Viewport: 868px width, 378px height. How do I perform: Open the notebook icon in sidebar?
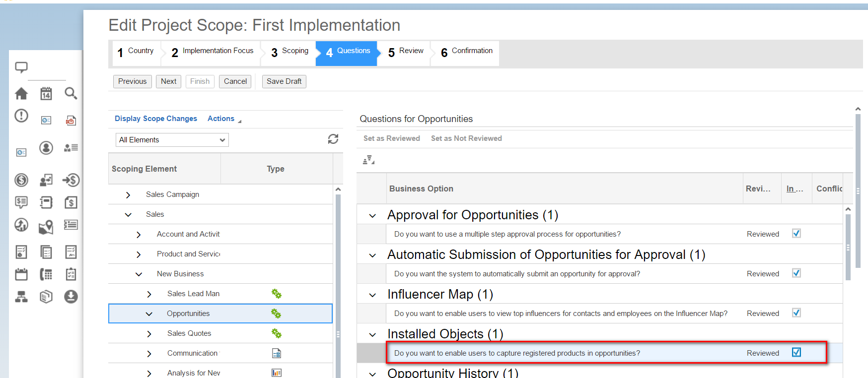pos(46,202)
